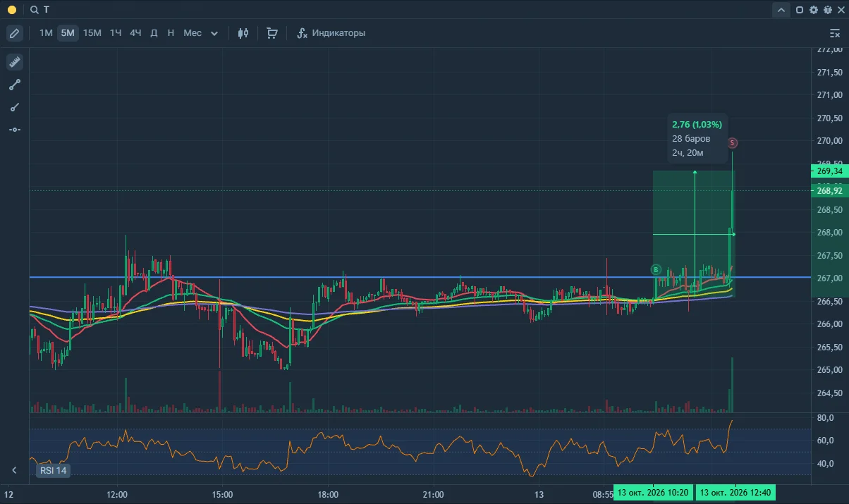Image resolution: width=849 pixels, height=504 pixels.
Task: Select the Д daily timeframe
Action: pyautogui.click(x=154, y=33)
